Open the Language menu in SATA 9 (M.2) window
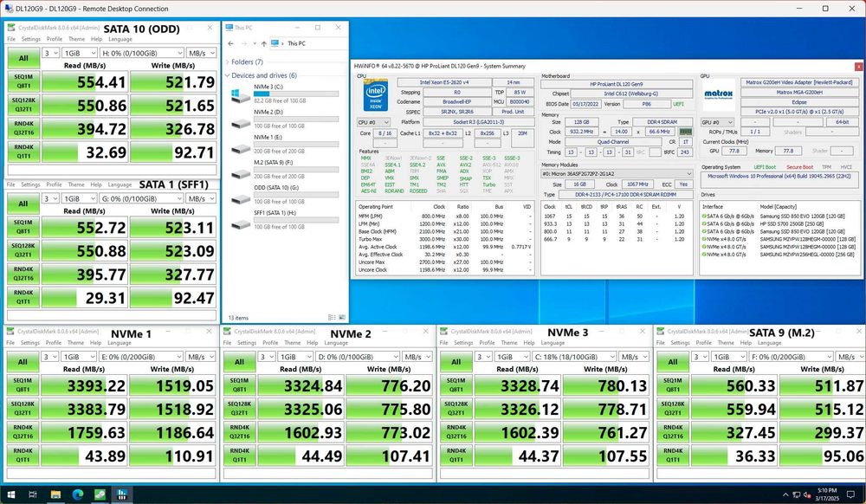Viewport: 866px width, 504px height. [769, 343]
